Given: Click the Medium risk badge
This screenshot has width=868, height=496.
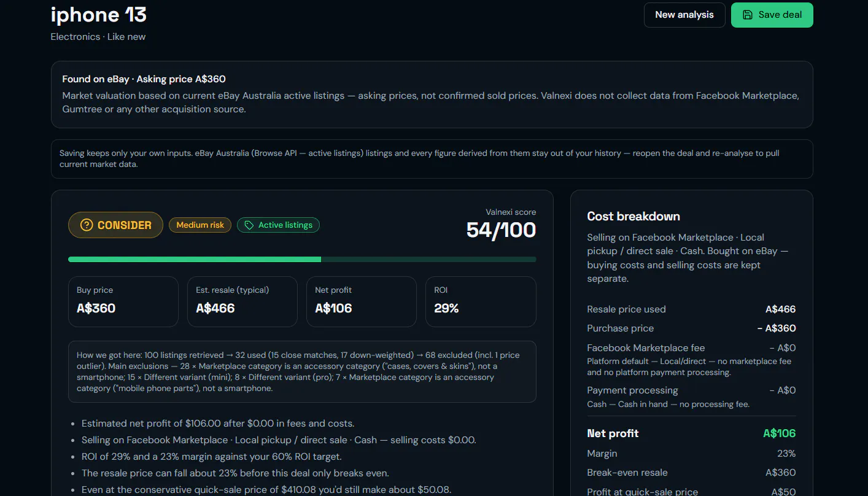Looking at the screenshot, I should point(200,225).
